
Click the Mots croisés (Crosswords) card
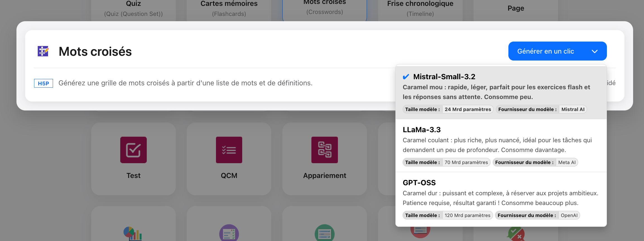point(325,8)
